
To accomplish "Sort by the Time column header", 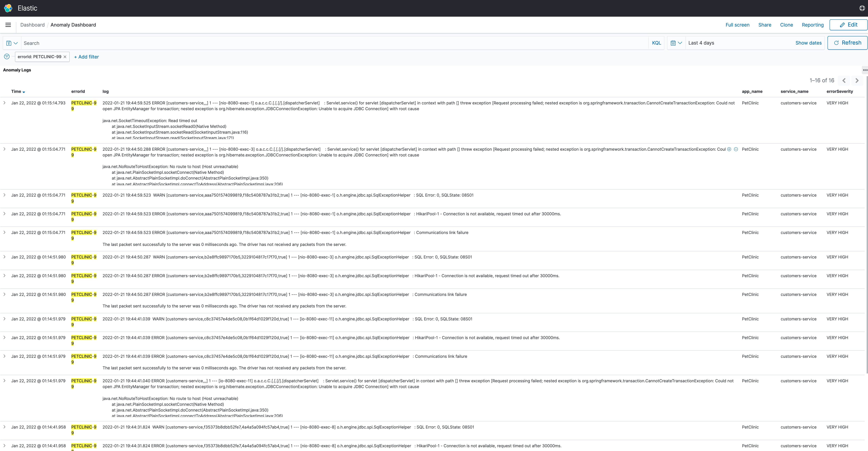I will [18, 92].
